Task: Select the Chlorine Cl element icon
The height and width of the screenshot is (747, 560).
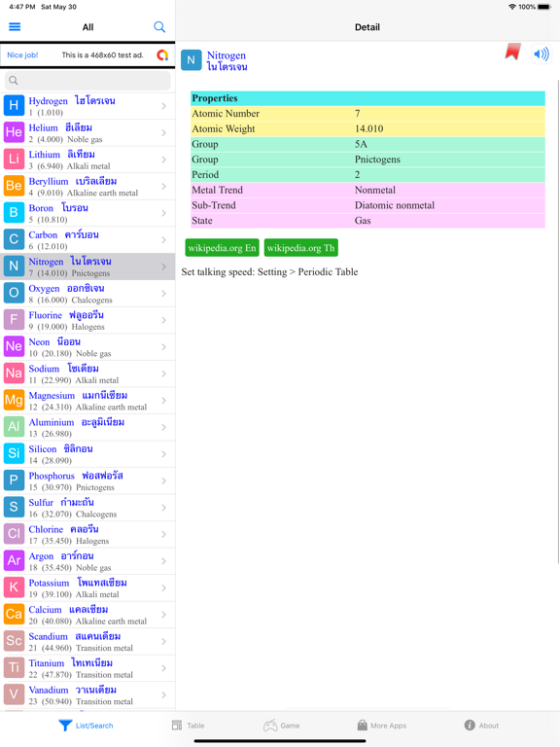Action: click(x=14, y=534)
